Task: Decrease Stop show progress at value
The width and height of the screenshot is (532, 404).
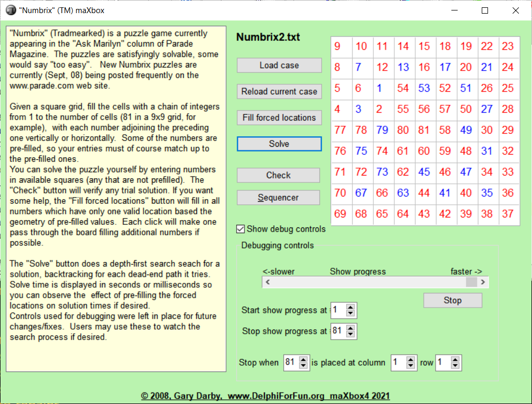Action: (x=351, y=334)
